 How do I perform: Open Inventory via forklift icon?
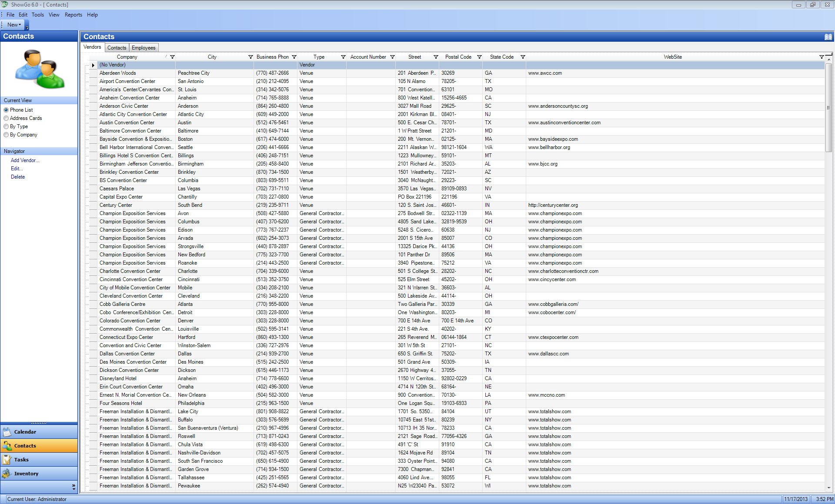7,474
